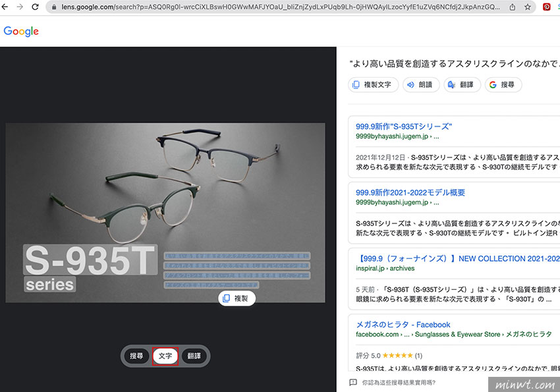Reload the page with refresh icon
This screenshot has height=392, width=560.
coord(36,7)
